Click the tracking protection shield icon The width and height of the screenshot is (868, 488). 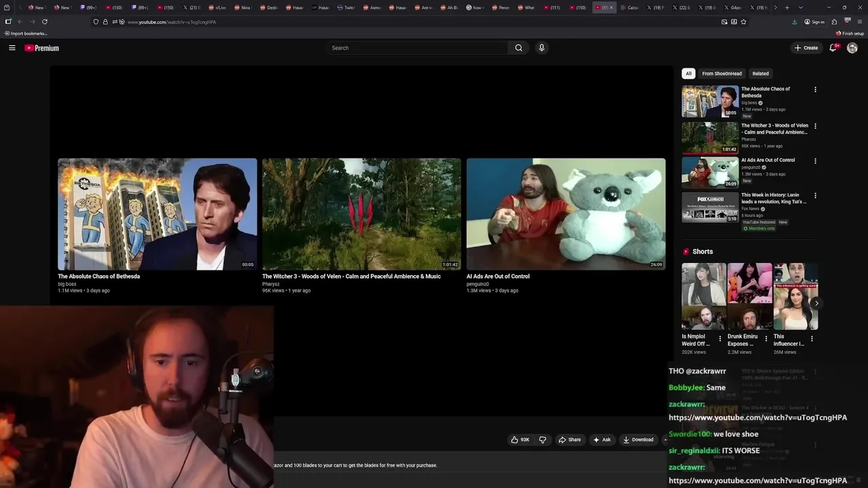pos(96,22)
